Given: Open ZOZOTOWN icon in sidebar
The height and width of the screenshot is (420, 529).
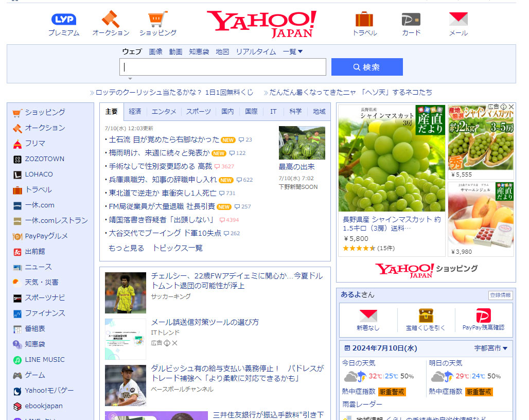Looking at the screenshot, I should click(17, 159).
